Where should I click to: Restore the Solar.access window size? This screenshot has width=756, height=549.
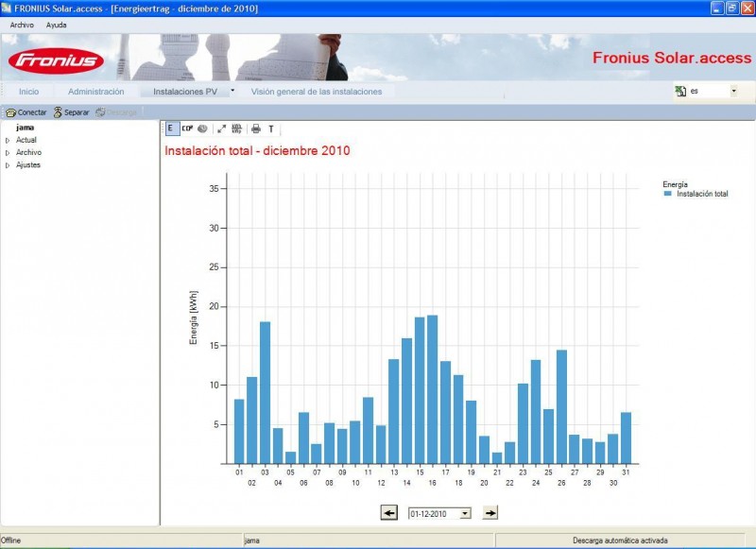[x=731, y=9]
